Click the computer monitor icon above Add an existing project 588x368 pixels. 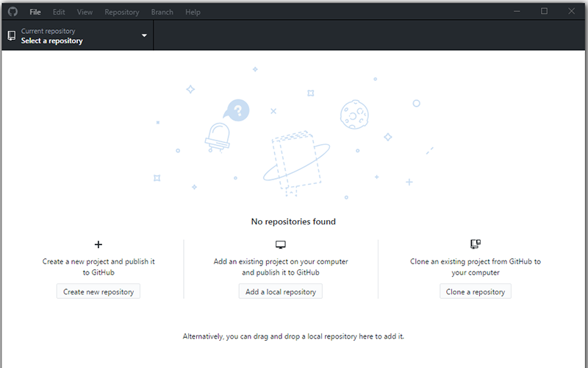(x=281, y=245)
